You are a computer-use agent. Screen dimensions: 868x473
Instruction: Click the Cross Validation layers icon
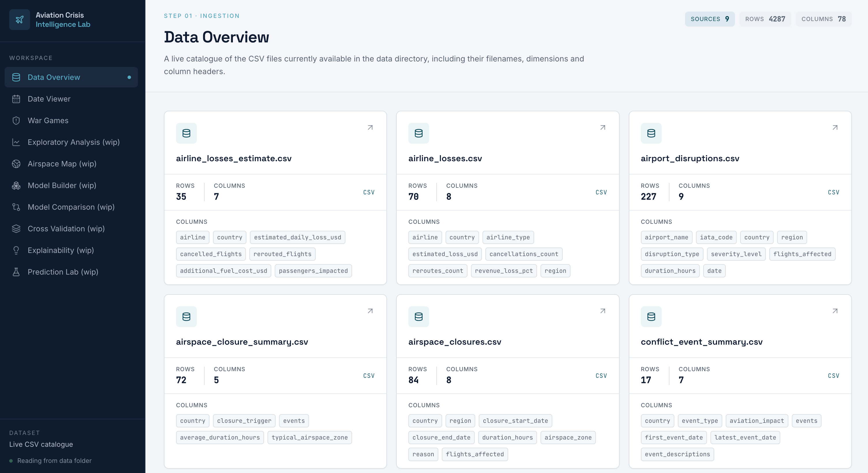click(16, 228)
